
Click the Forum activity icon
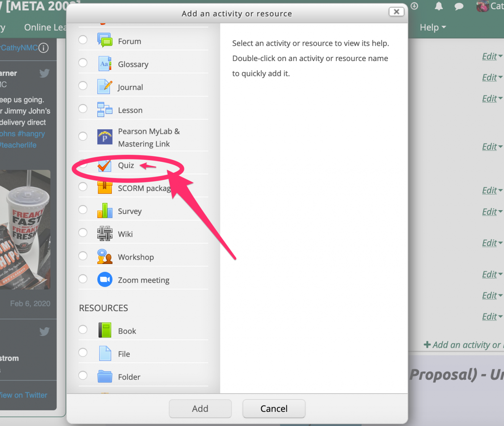coord(105,40)
